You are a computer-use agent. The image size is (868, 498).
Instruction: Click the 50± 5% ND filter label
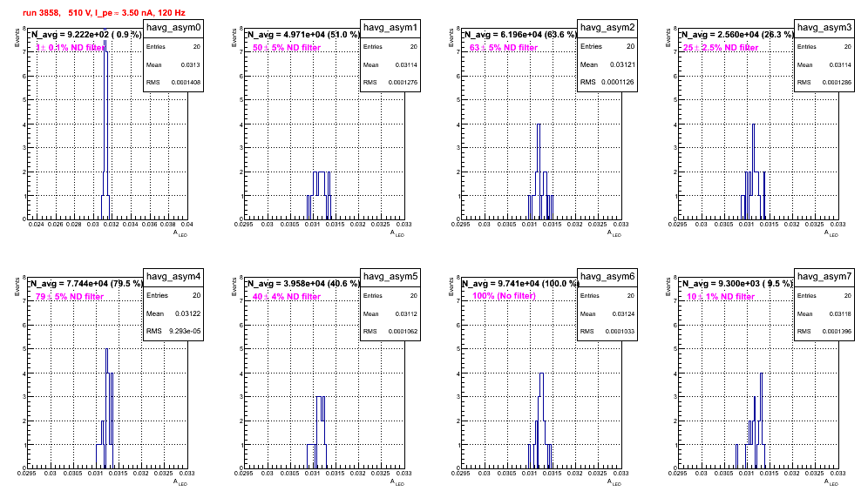[287, 48]
